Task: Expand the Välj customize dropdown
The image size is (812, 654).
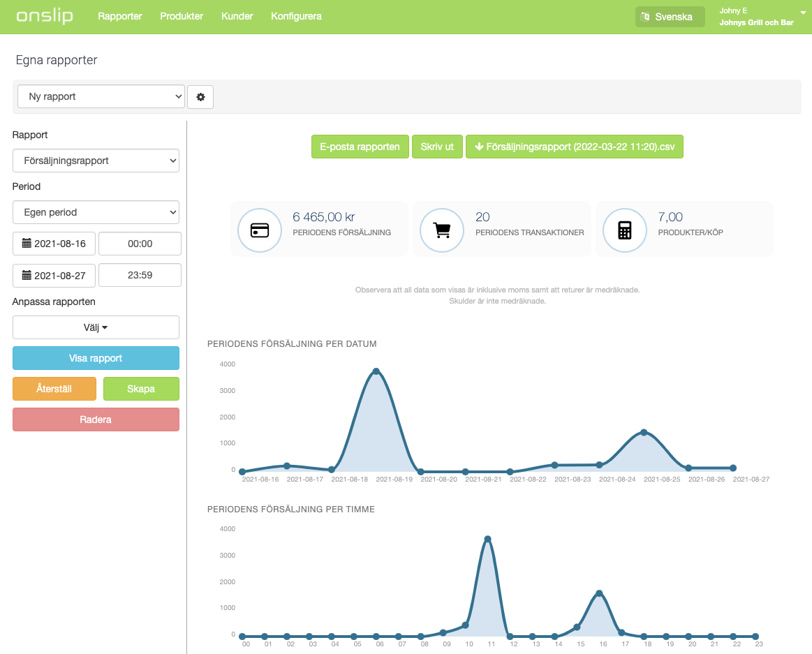Action: 96,327
